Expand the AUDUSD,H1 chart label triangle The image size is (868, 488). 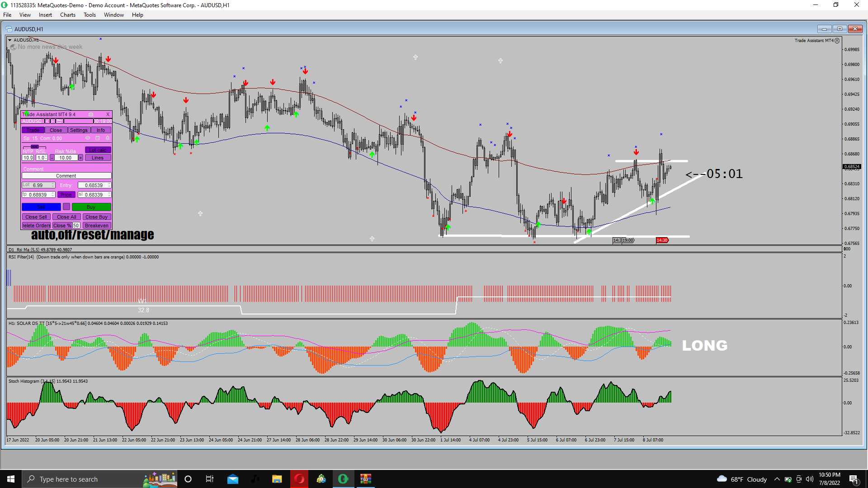click(9, 40)
